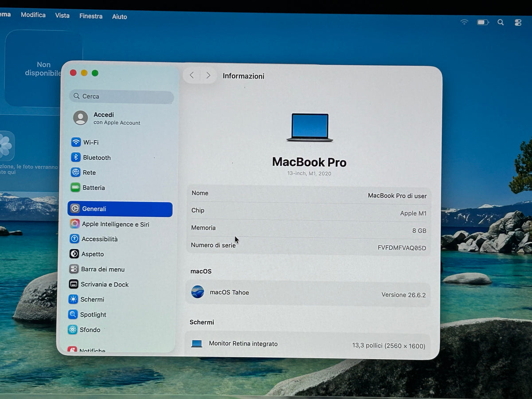Click the Apple Account avatar icon
The height and width of the screenshot is (399, 532).
point(81,118)
